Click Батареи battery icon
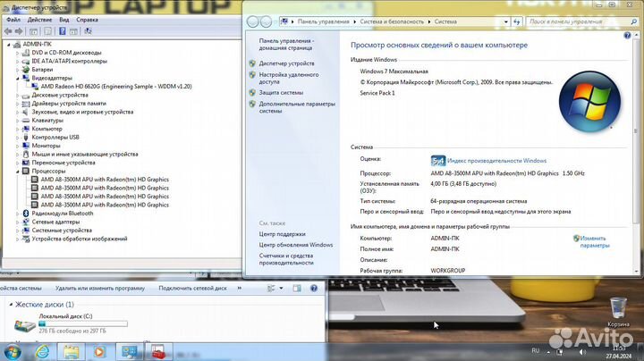 (x=26, y=70)
